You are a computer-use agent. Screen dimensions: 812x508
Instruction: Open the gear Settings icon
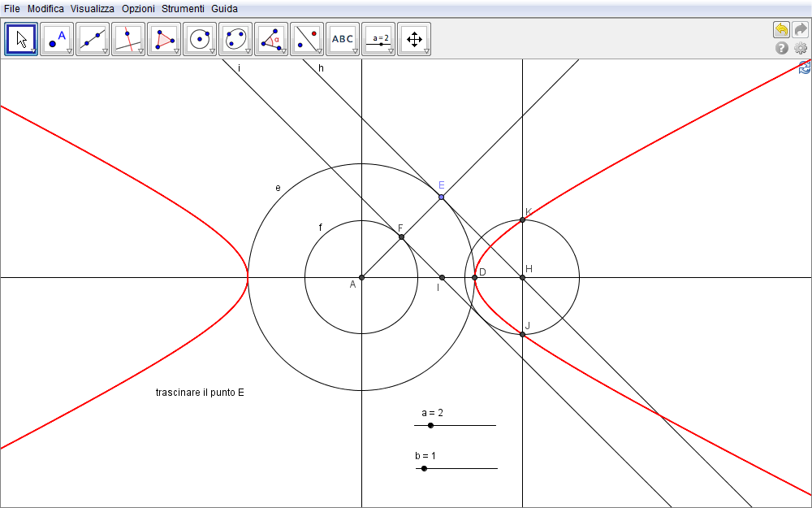pyautogui.click(x=801, y=49)
